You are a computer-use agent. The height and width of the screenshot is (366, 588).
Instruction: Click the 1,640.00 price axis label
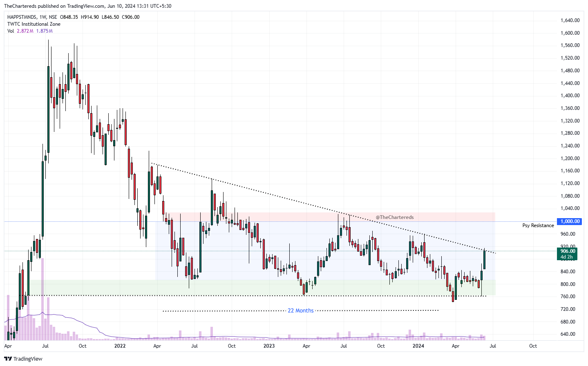coord(570,20)
